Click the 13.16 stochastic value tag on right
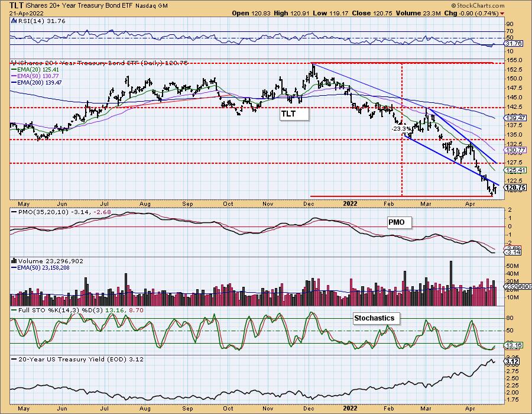Image resolution: width=532 pixels, height=414 pixels. pos(514,345)
